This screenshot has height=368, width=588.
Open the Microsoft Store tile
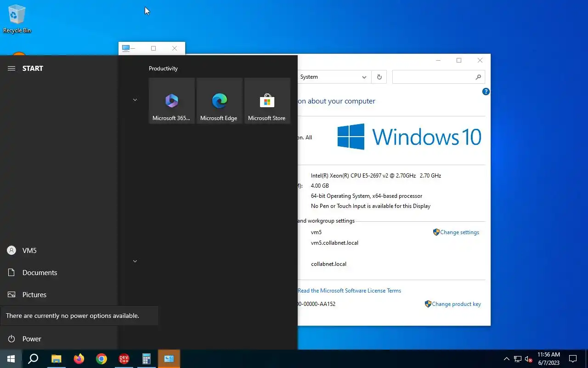pyautogui.click(x=267, y=101)
